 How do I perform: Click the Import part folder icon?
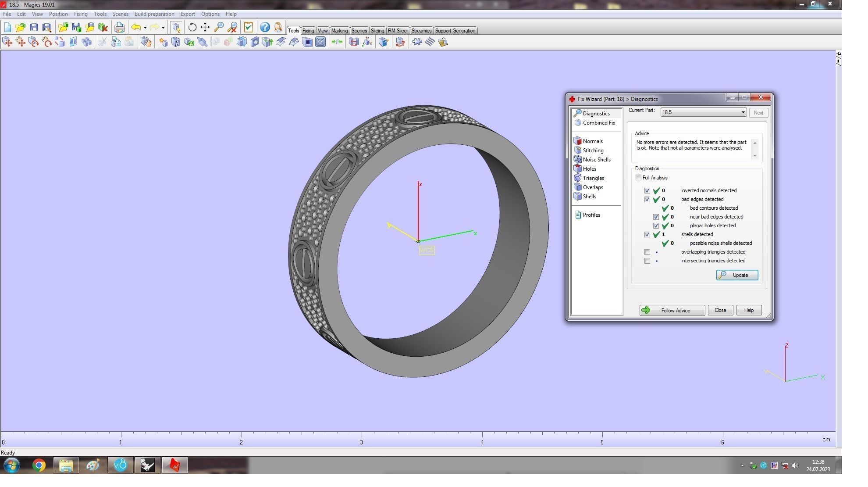(x=63, y=27)
